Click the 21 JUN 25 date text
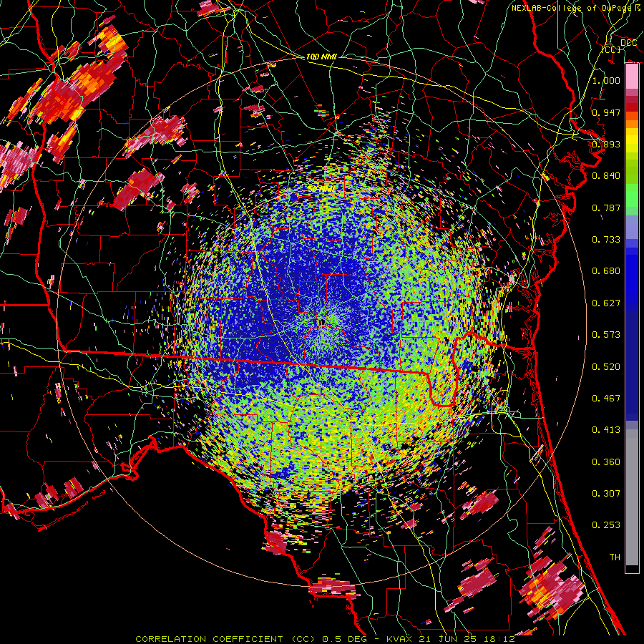This screenshot has height=644, width=644. click(x=447, y=639)
